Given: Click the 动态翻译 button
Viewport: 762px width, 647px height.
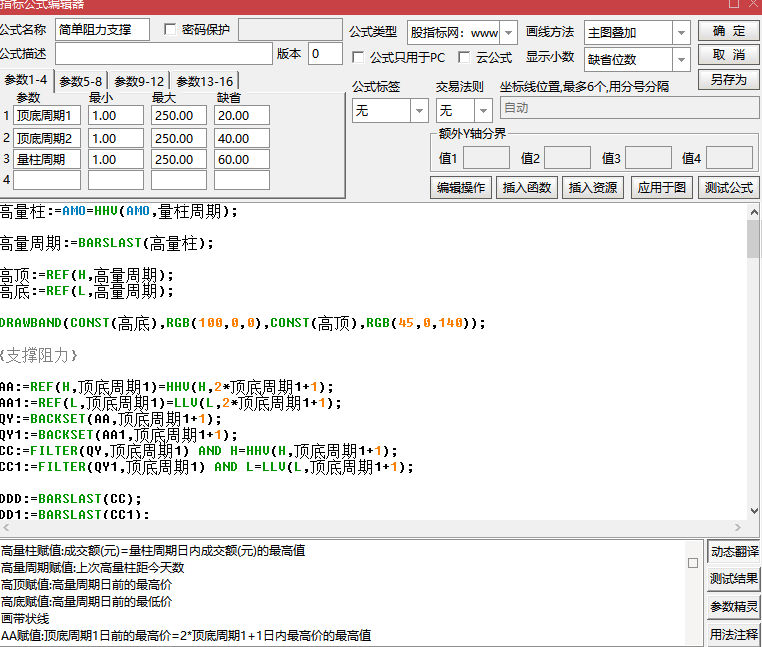Looking at the screenshot, I should tap(734, 552).
